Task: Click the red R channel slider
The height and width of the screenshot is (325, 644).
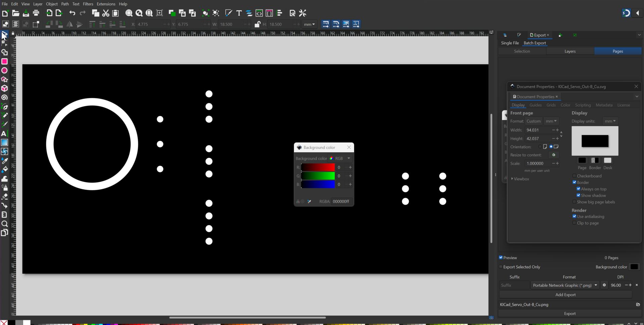Action: [318, 167]
